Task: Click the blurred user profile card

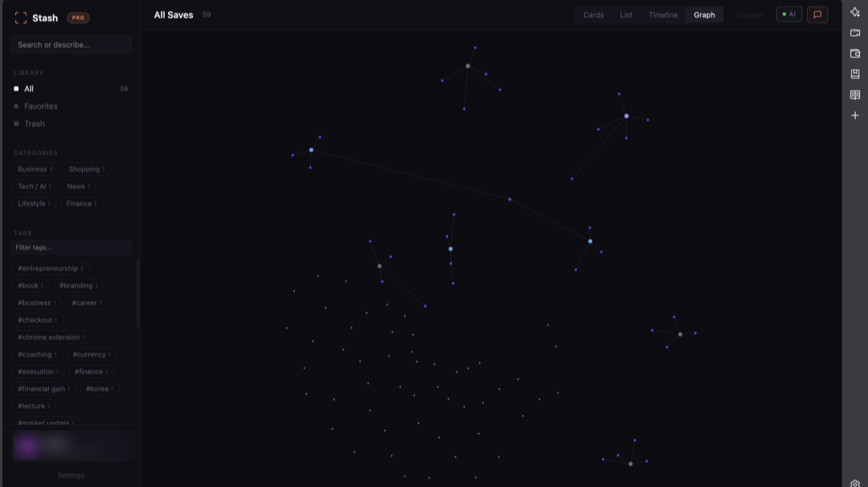Action: pyautogui.click(x=71, y=446)
